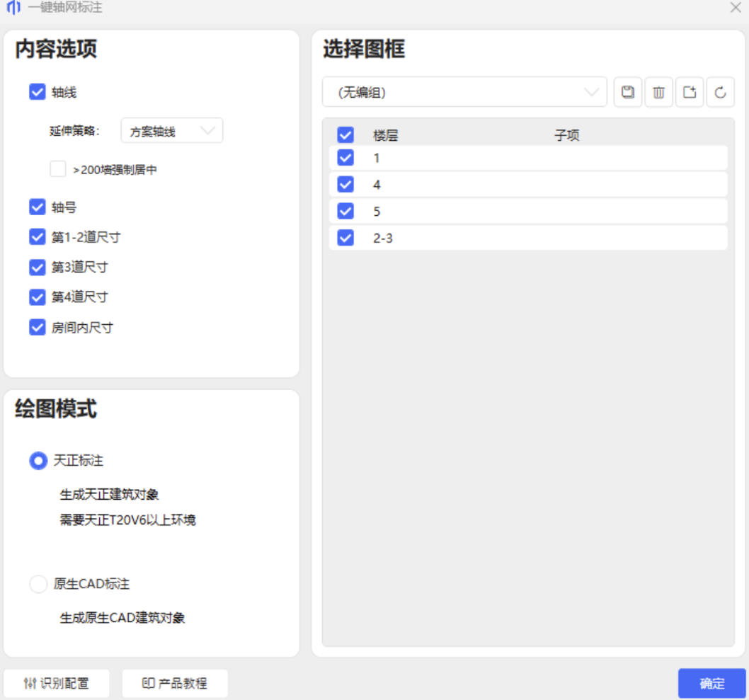The width and height of the screenshot is (749, 700).
Task: Toggle select-all checkbox beside 楼层 header
Action: 345,134
